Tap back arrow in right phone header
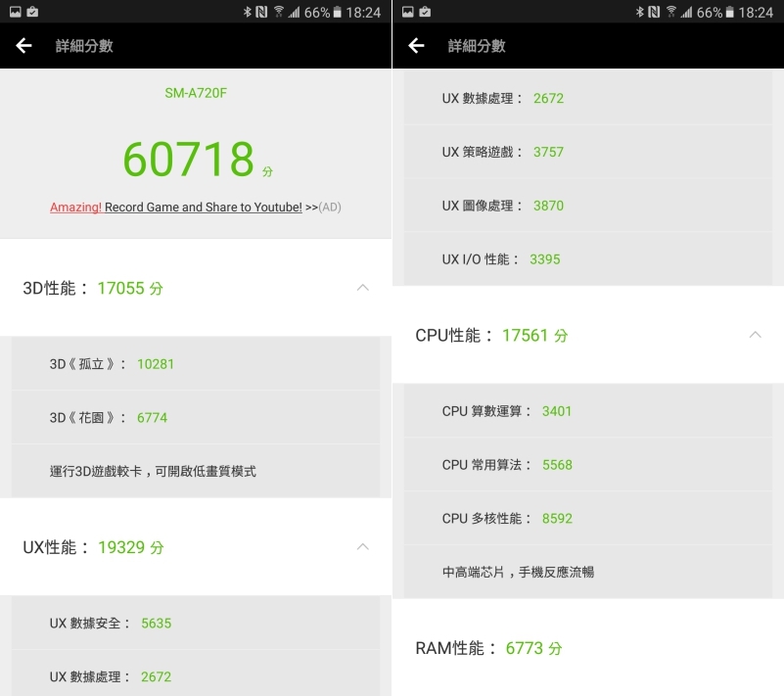 (416, 46)
